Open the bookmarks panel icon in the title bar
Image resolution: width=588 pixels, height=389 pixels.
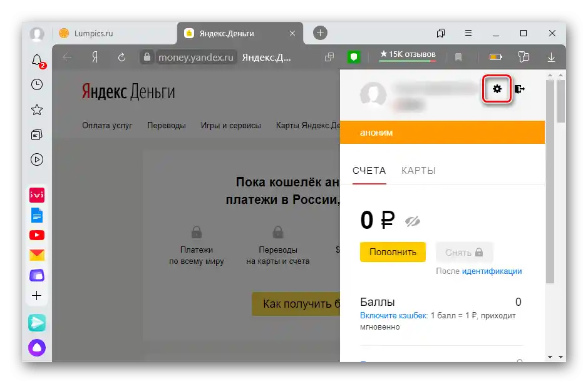tap(441, 33)
